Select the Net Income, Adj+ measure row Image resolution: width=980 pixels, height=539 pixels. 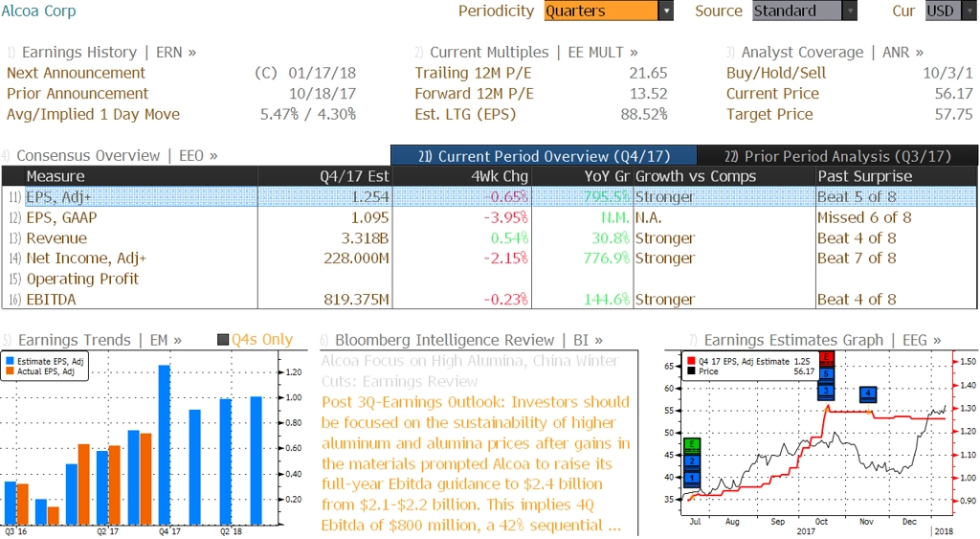(489, 258)
